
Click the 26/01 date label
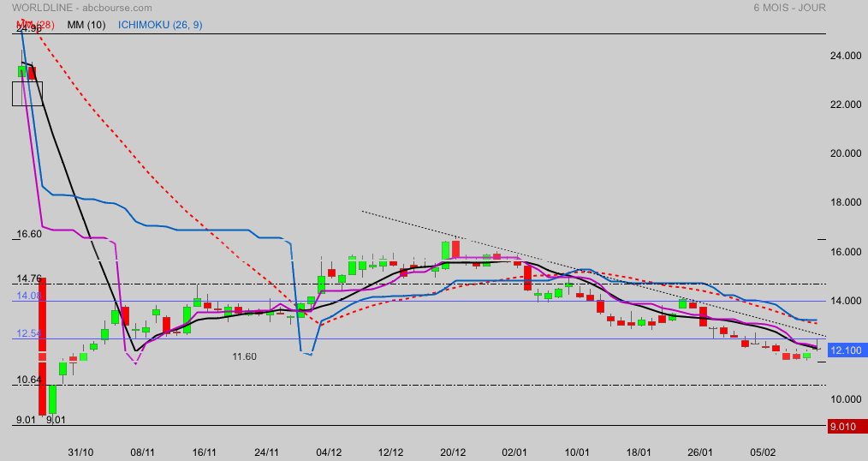click(700, 452)
